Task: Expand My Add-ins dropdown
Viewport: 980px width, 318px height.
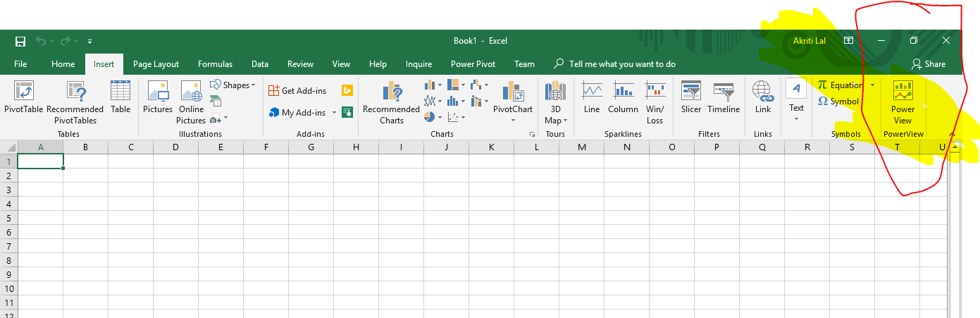Action: (x=334, y=113)
